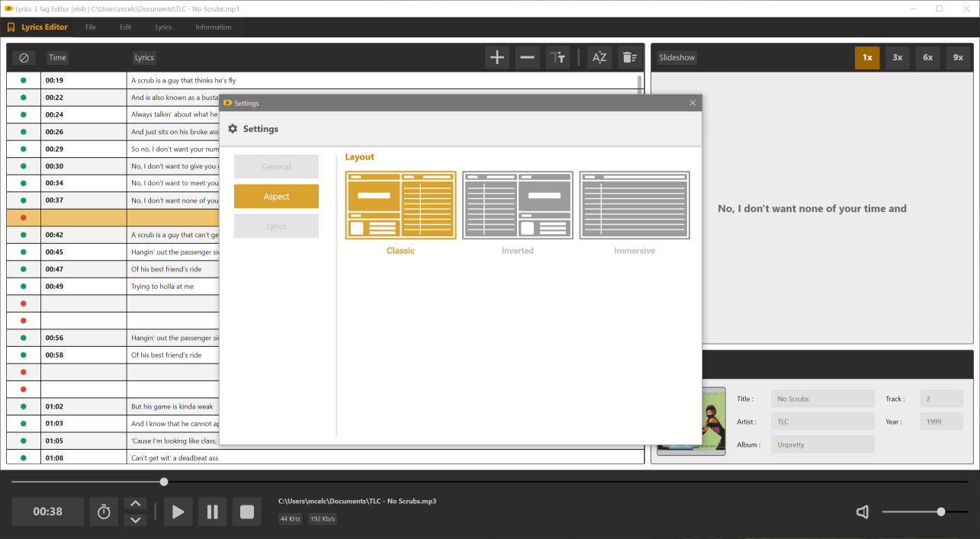Click the time step up arrow

tap(135, 503)
